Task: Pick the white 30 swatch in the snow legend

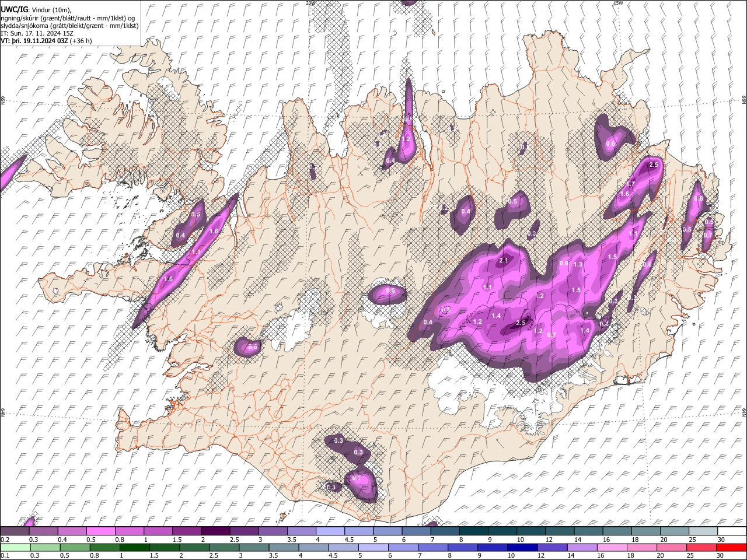Action: [732, 531]
